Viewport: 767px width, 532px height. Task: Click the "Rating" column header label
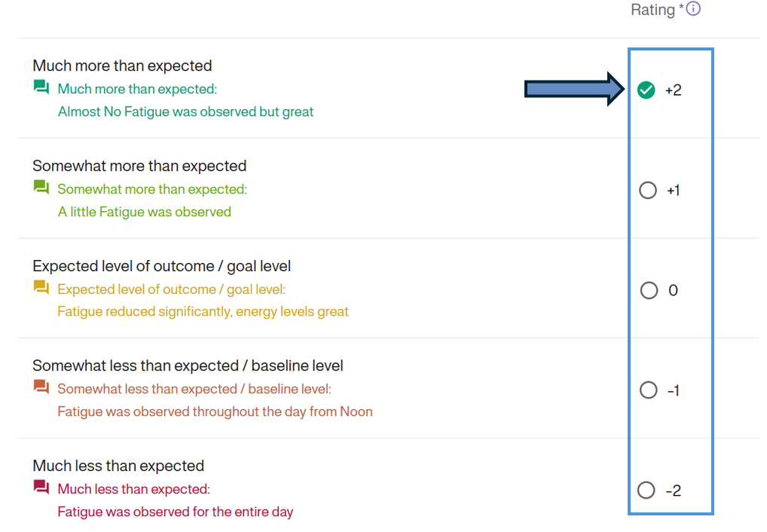point(652,10)
